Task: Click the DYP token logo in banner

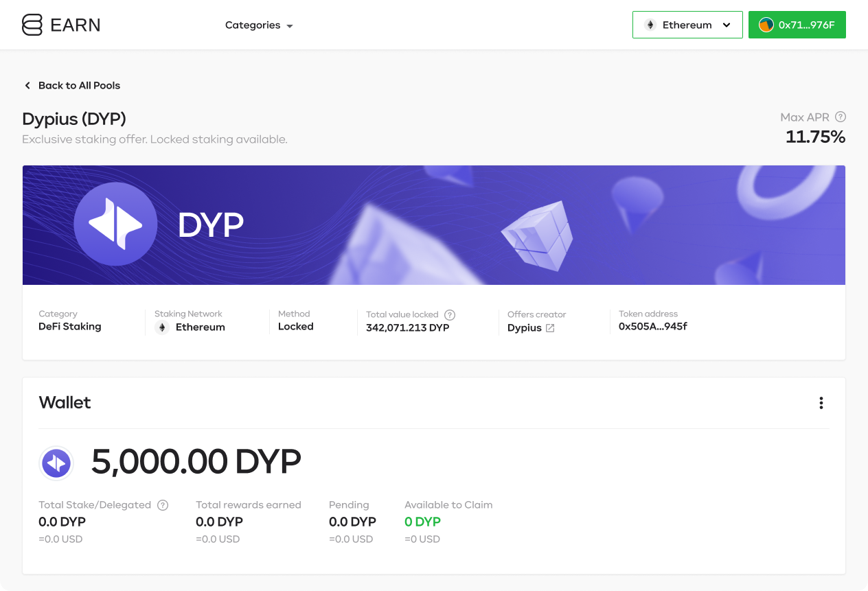Action: click(115, 224)
